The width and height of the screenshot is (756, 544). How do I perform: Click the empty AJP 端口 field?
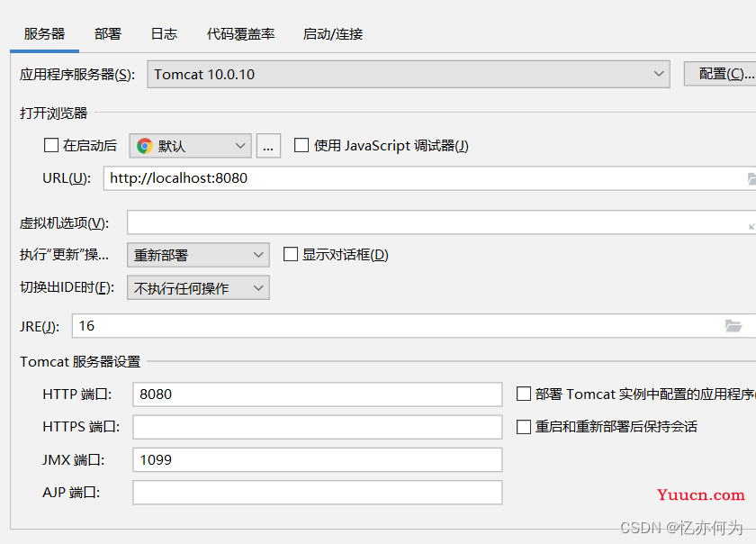[x=317, y=493]
